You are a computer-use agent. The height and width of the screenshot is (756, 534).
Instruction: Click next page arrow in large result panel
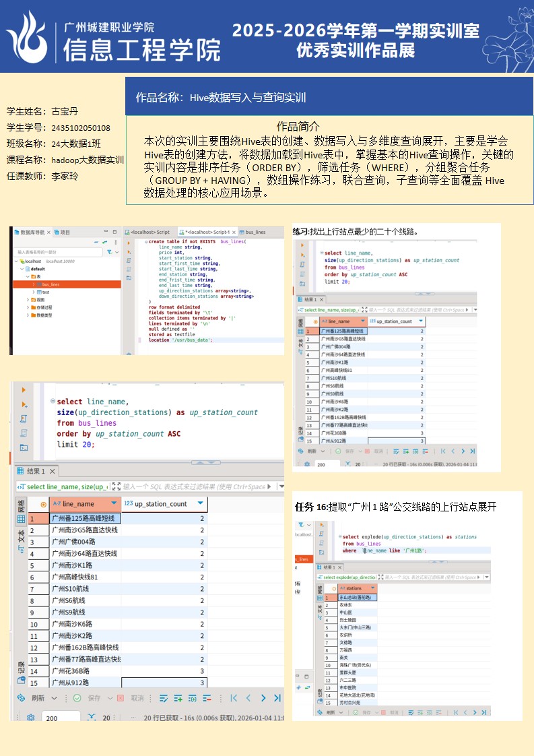click(x=262, y=698)
